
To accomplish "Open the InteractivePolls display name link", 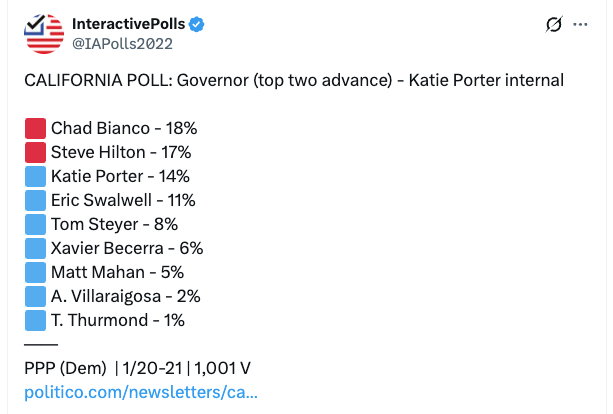I will tap(131, 23).
